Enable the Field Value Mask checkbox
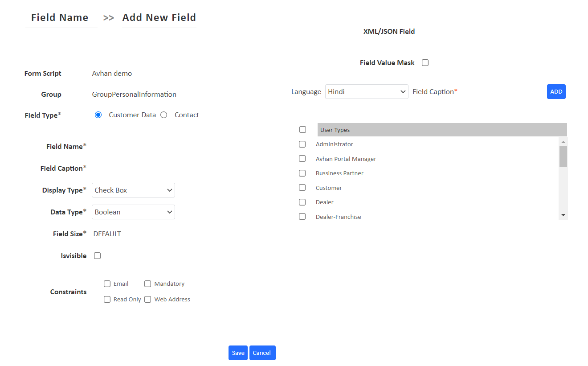Image resolution: width=588 pixels, height=366 pixels. tap(425, 62)
